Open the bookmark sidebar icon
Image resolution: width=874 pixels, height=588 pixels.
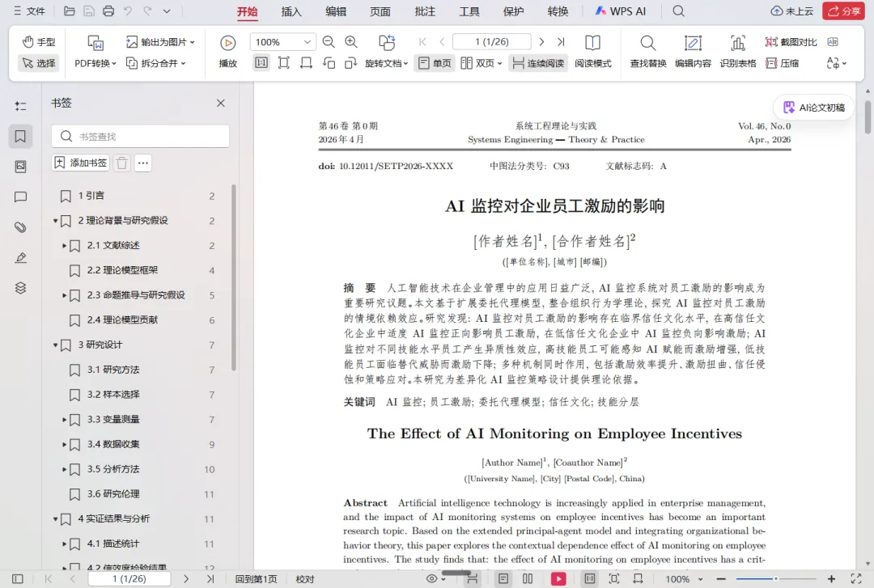[20, 137]
